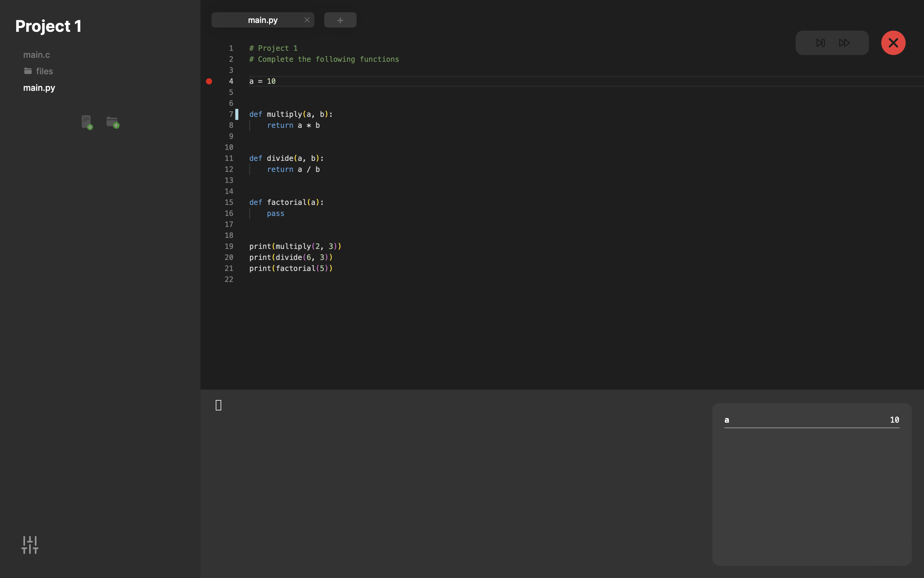This screenshot has width=924, height=578.
Task: Click the 'pass' statement on line 16
Action: tap(275, 213)
